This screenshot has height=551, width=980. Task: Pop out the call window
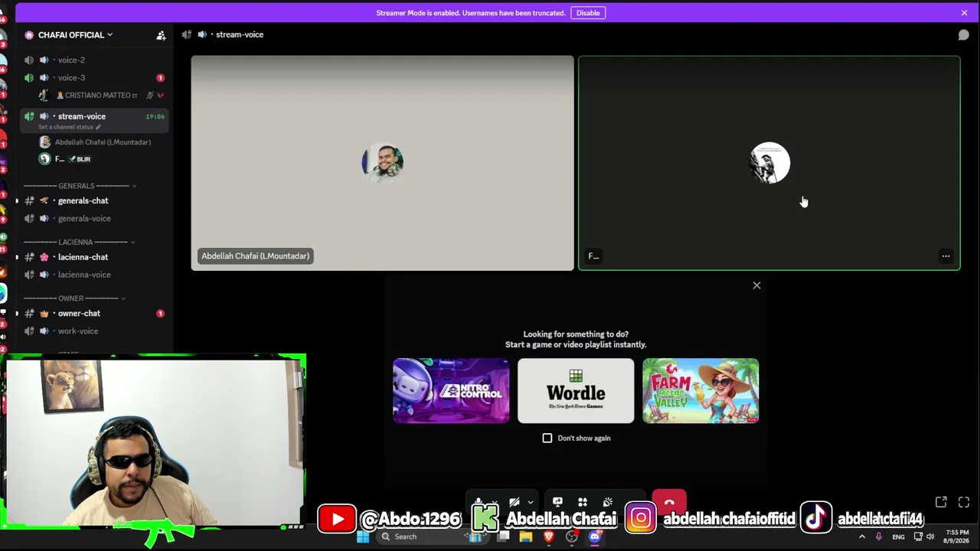[941, 502]
